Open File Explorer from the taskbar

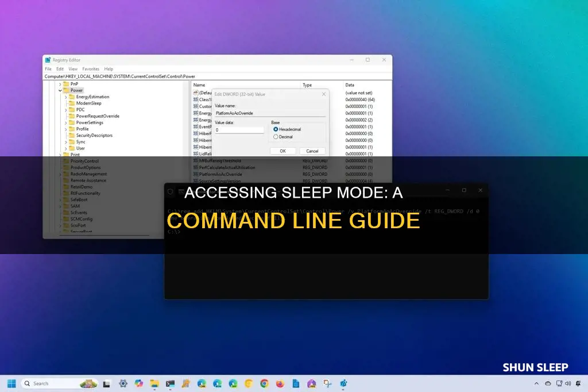[154, 383]
